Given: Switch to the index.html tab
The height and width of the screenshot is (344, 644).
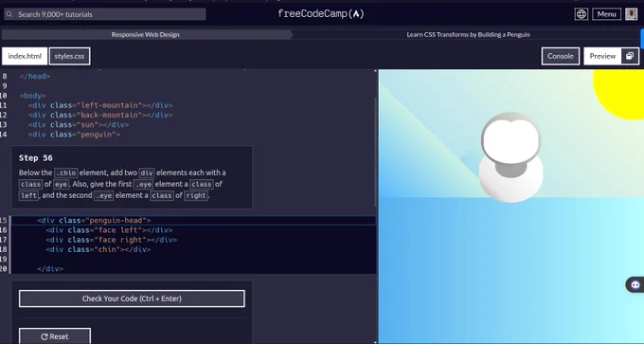Looking at the screenshot, I should 25,56.
